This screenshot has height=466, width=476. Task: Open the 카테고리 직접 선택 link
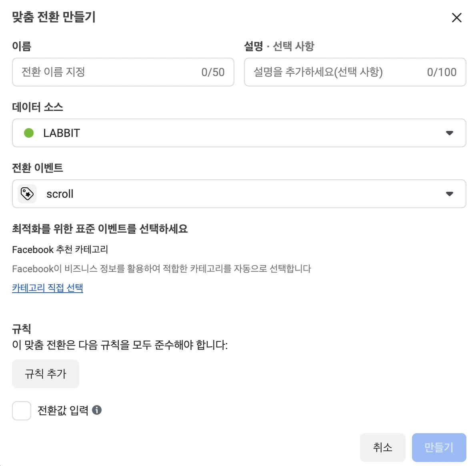click(47, 287)
